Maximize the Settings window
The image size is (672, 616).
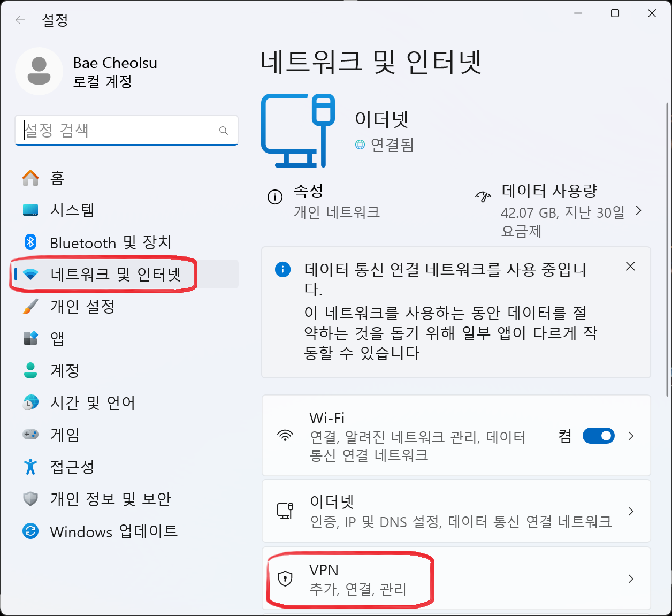pos(615,13)
